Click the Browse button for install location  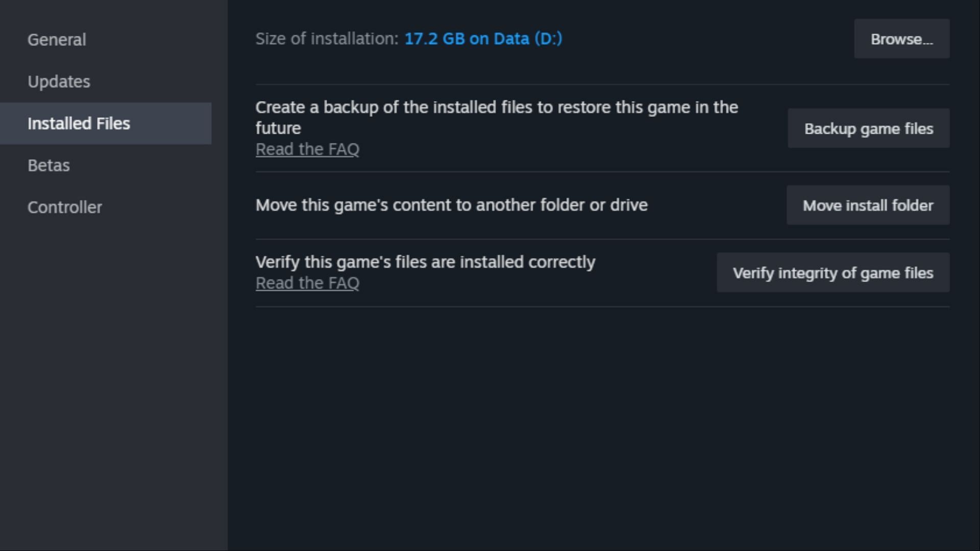[x=901, y=38]
